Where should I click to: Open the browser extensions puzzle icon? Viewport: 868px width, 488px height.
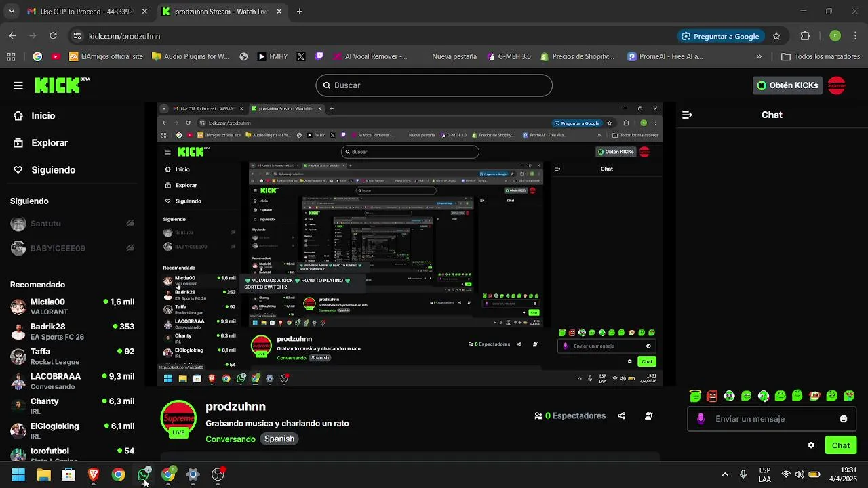point(806,36)
